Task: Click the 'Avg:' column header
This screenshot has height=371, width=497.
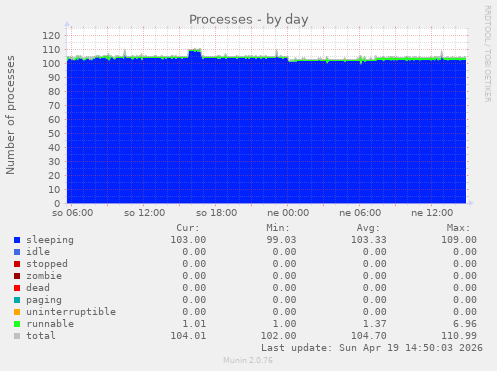Action: coord(368,228)
